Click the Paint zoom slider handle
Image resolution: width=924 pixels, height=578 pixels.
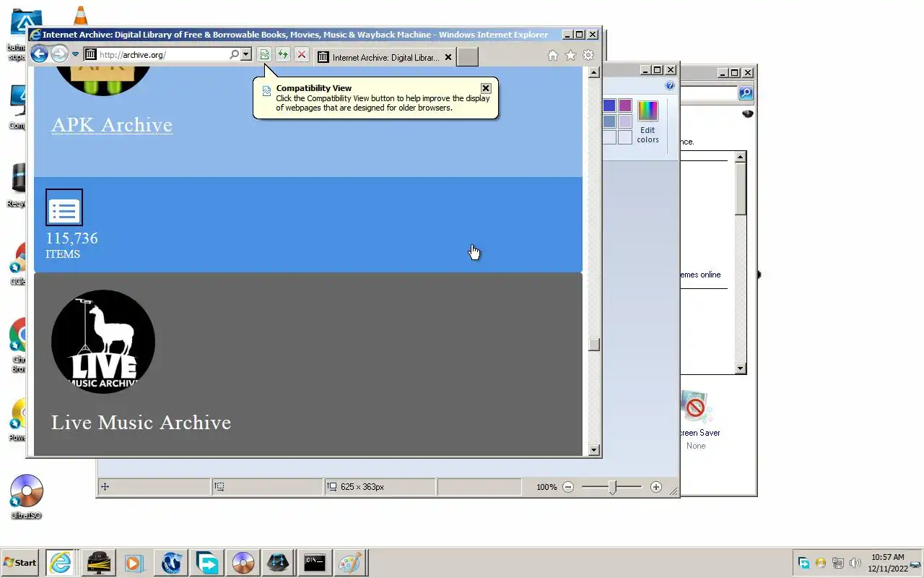point(612,487)
